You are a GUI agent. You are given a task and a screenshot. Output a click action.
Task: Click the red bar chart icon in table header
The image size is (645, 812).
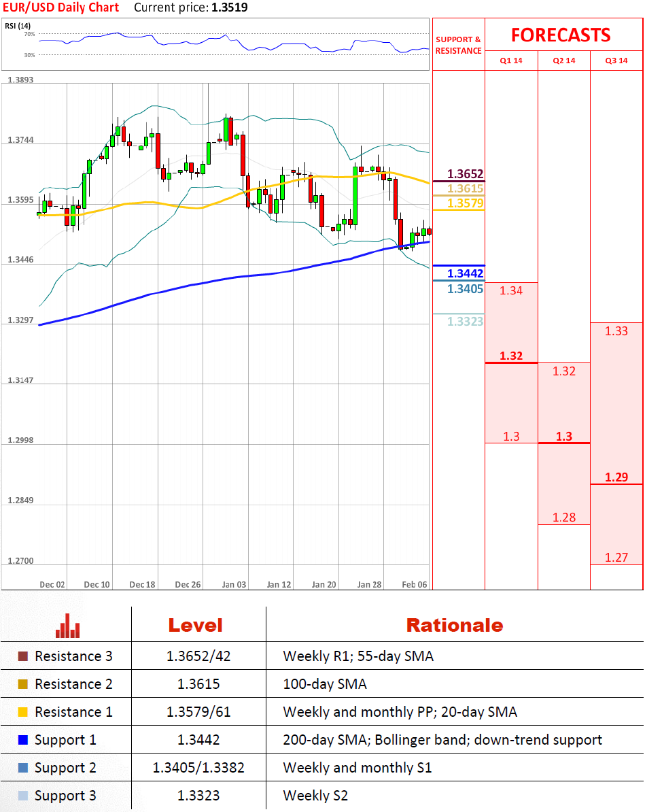click(x=67, y=626)
